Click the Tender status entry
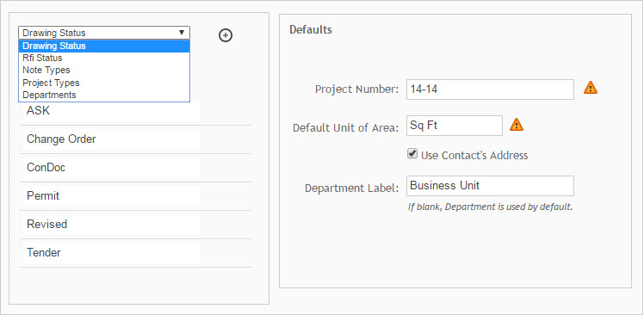Image resolution: width=644 pixels, height=315 pixels. coord(135,253)
